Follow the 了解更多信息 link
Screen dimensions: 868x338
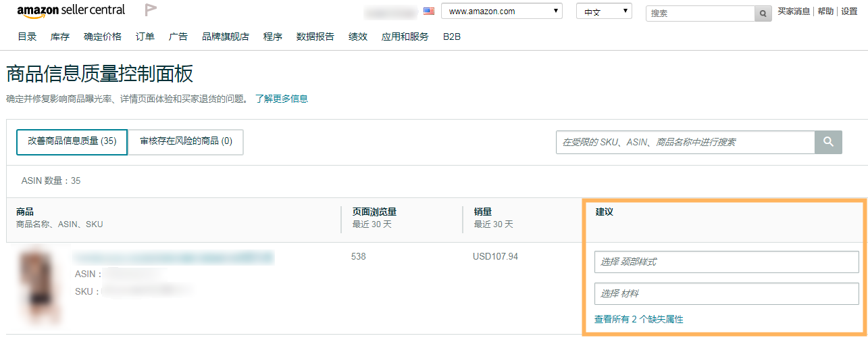point(281,99)
